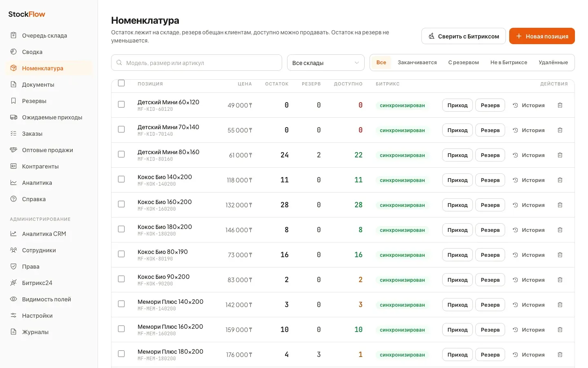
Task: Toggle the select-all checkbox in the table header
Action: (x=121, y=83)
